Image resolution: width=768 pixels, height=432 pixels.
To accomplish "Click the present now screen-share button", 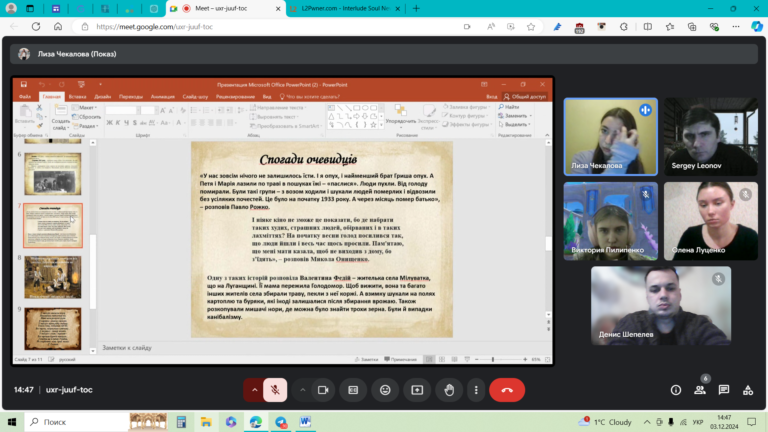I will pos(417,390).
